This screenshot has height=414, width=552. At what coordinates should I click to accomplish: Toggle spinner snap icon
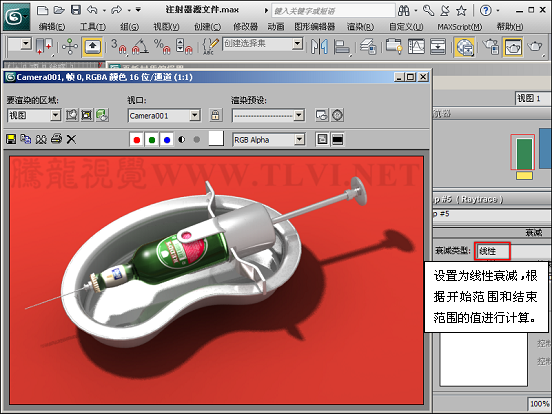[x=184, y=46]
